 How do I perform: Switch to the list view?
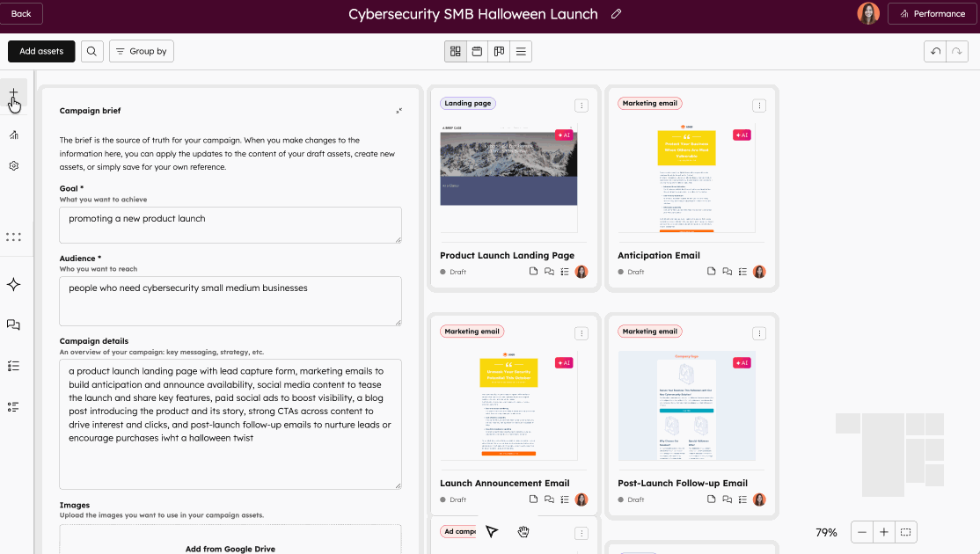(521, 52)
